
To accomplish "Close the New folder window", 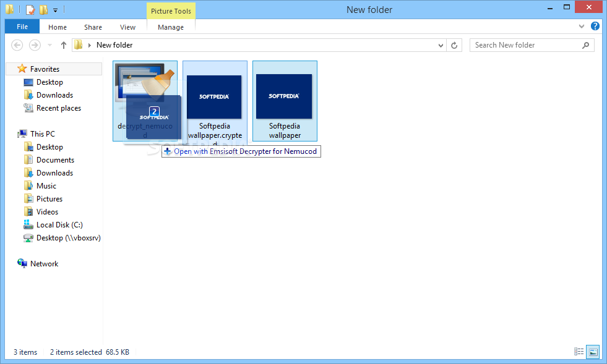I will click(x=589, y=7).
